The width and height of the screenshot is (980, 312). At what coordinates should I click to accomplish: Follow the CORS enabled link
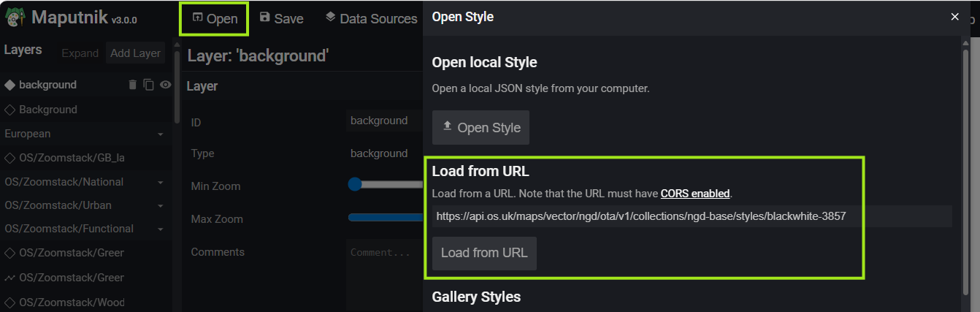tap(694, 194)
